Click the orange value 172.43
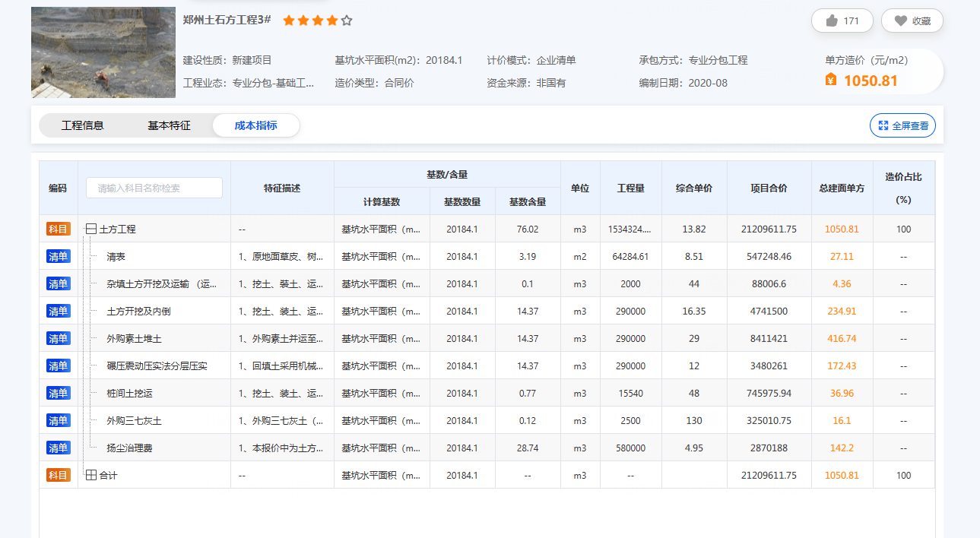 pos(842,366)
